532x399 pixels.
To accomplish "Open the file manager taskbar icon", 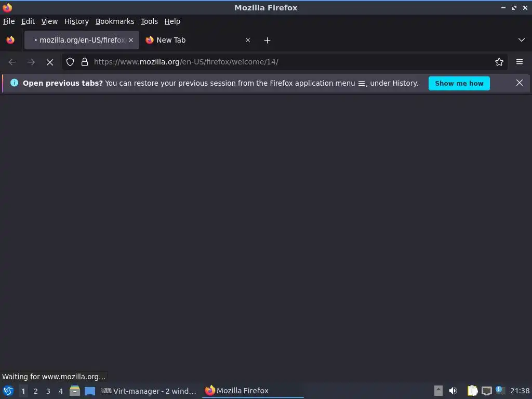I will point(75,391).
